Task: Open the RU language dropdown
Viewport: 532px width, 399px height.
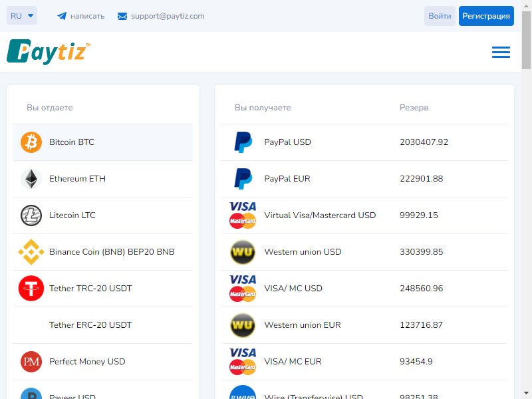Action: pyautogui.click(x=22, y=15)
